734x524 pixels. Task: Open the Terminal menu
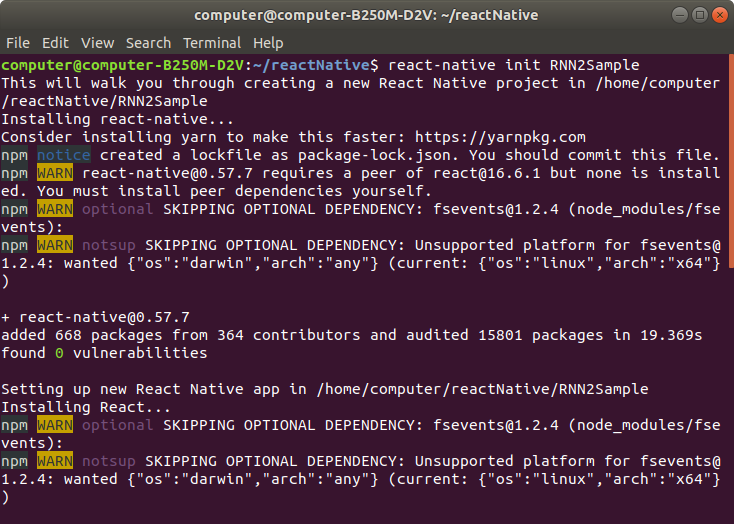(212, 43)
